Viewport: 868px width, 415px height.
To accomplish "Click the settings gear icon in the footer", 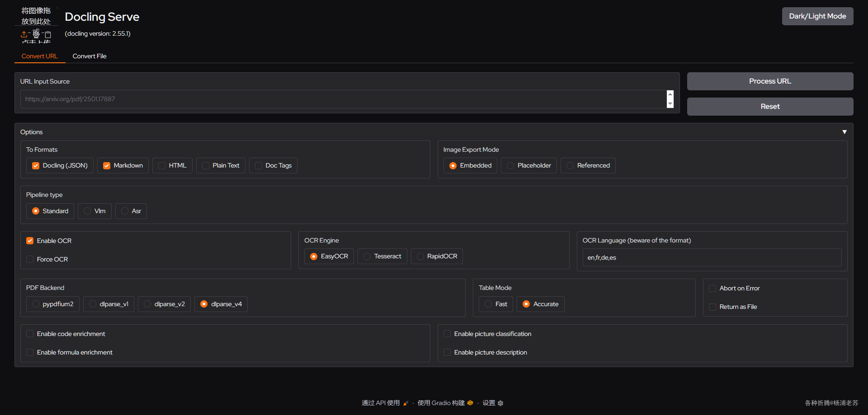I will pyautogui.click(x=500, y=403).
